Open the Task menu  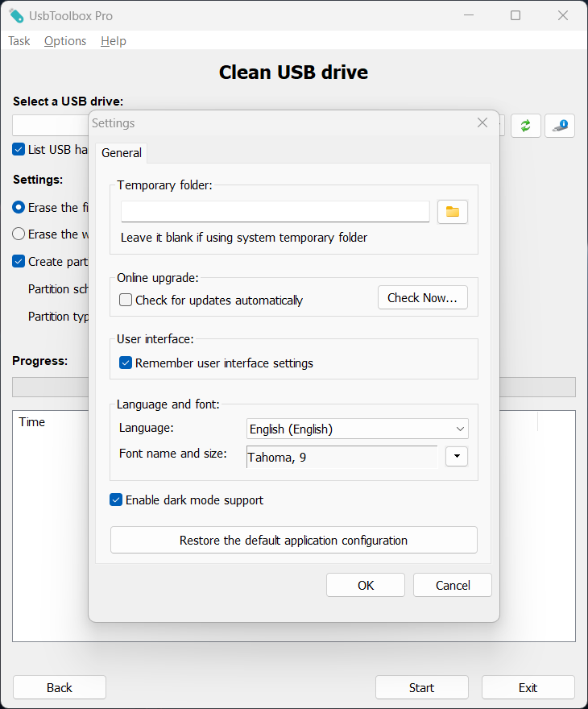[19, 41]
